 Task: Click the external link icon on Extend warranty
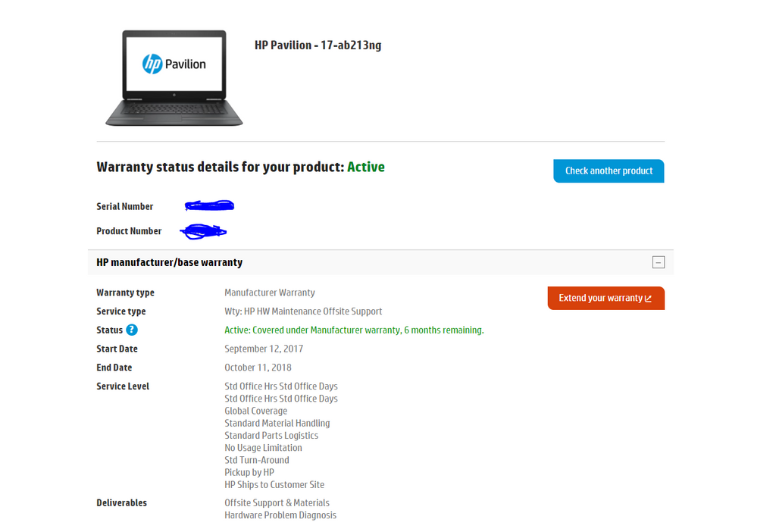point(649,299)
